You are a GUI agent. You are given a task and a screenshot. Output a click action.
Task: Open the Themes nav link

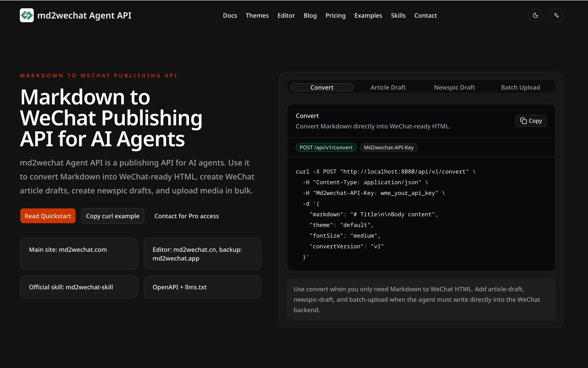tap(257, 15)
